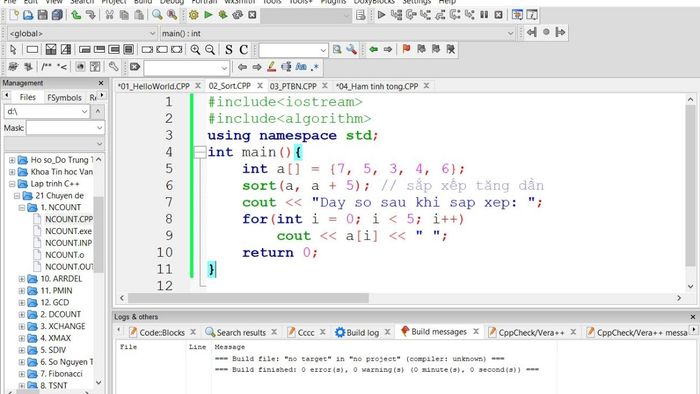Clear all bookmarks with the crossed flag icon
Viewport: 700px width, 394px height.
click(450, 50)
